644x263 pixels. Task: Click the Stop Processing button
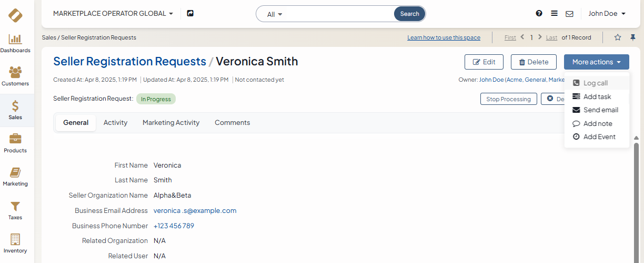(508, 99)
